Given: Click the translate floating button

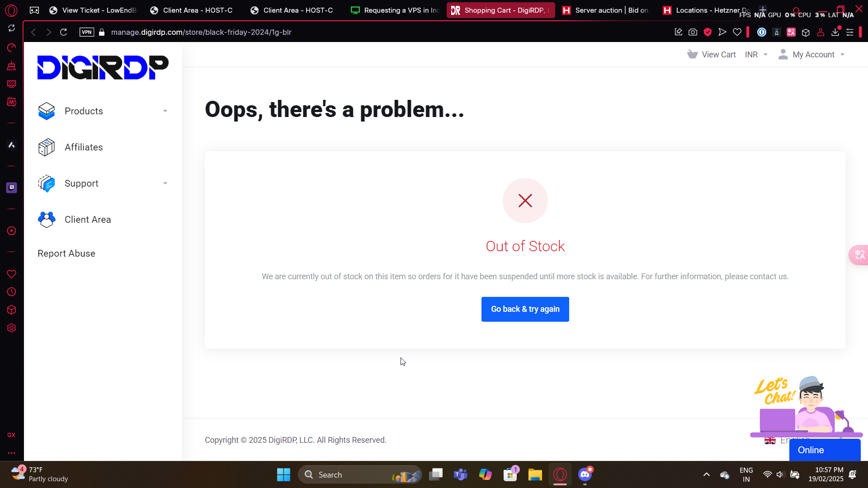Looking at the screenshot, I should click(859, 255).
